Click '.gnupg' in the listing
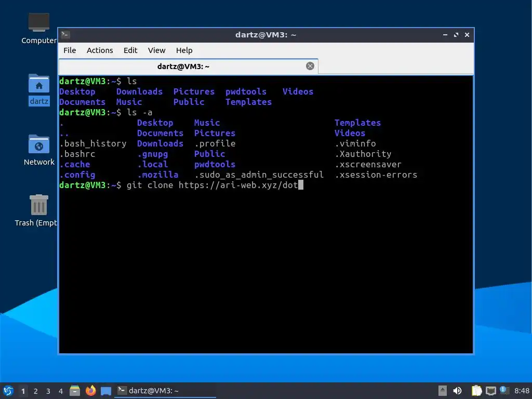This screenshot has height=399, width=532. point(153,154)
